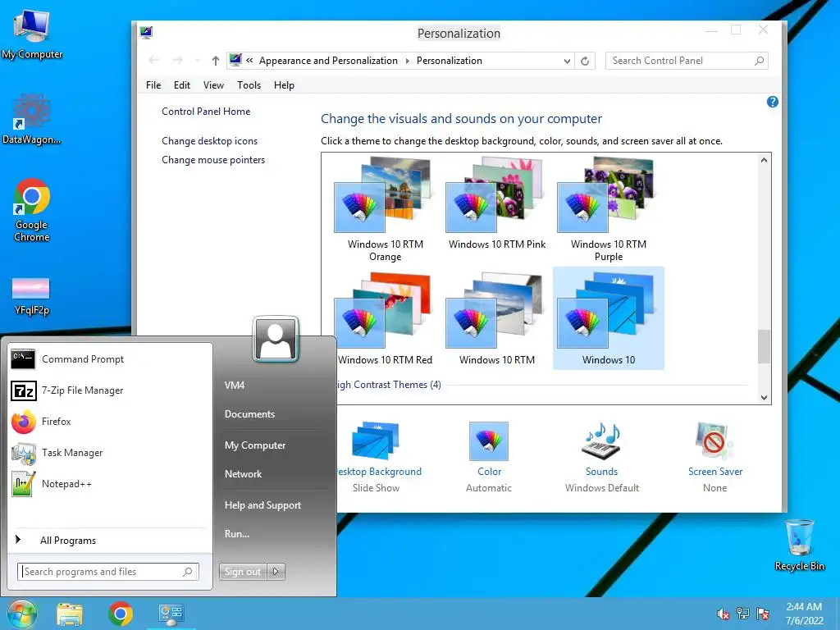This screenshot has height=630, width=840.
Task: Click the help question mark icon
Action: pos(773,102)
